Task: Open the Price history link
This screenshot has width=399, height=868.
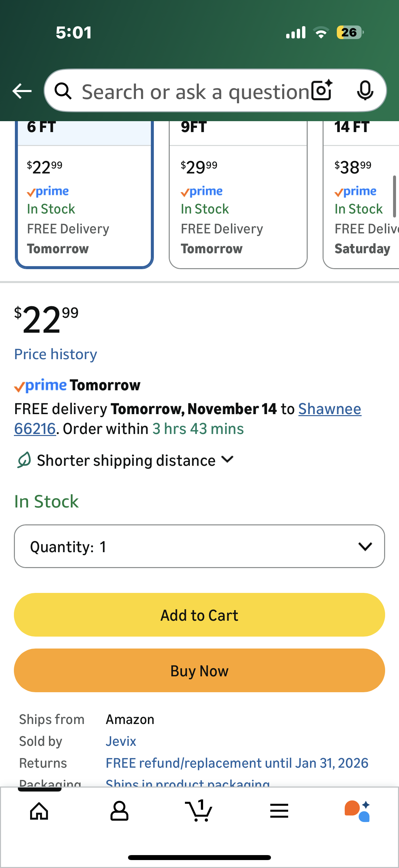Action: 56,354
